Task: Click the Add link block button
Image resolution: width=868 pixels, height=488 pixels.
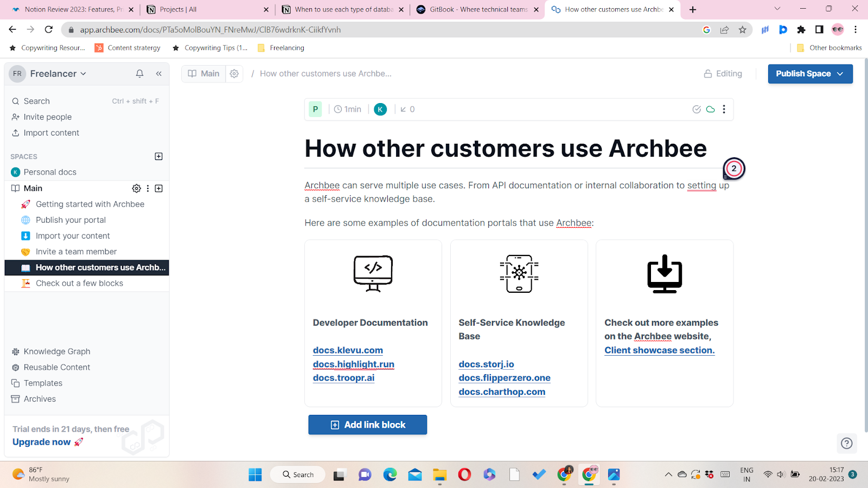Action: click(367, 425)
